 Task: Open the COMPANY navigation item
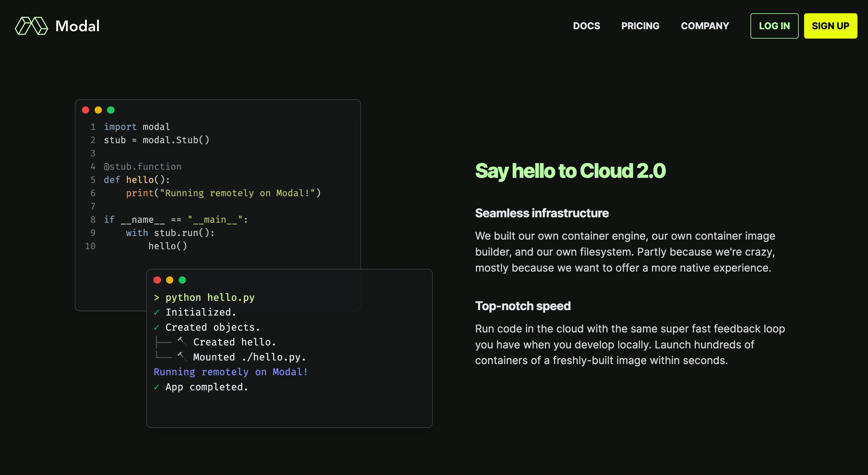[x=705, y=26]
